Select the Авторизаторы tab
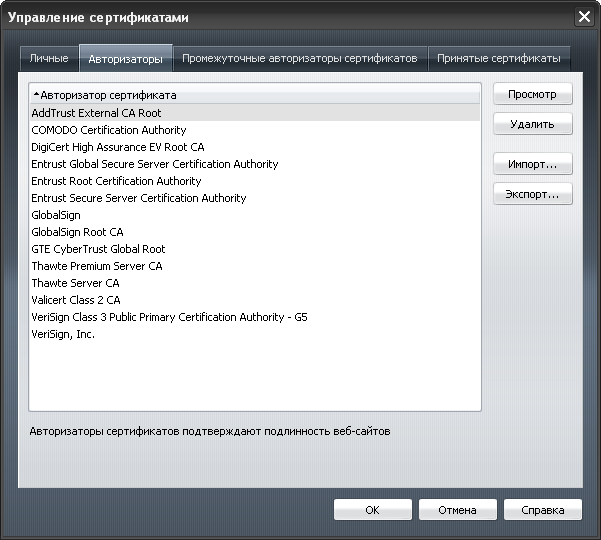601x540 pixels. coord(125,59)
